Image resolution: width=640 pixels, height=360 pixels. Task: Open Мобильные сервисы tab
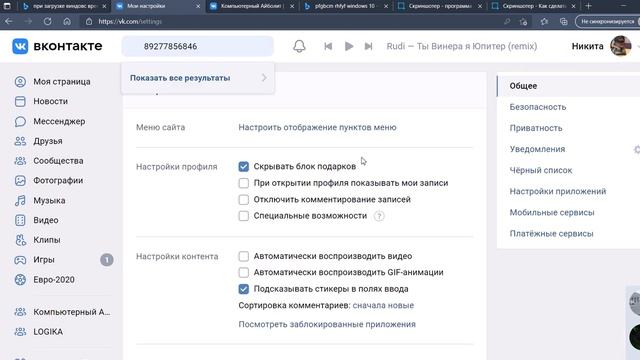pos(551,213)
